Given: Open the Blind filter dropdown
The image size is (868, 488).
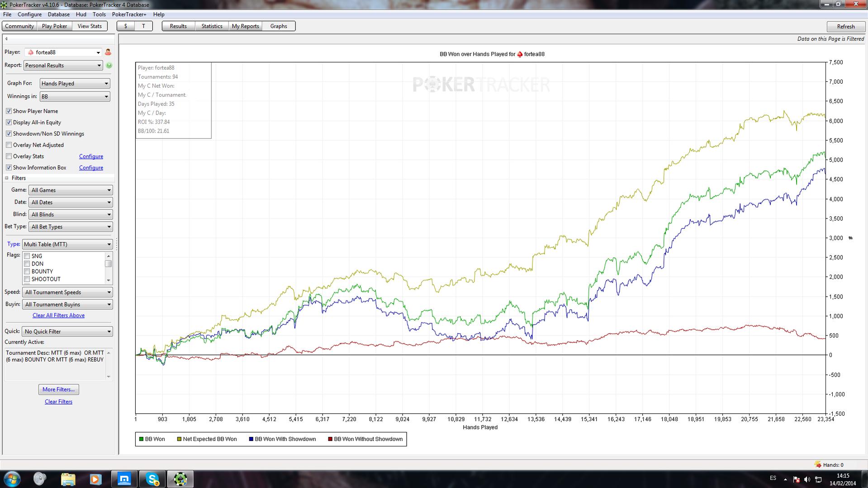Looking at the screenshot, I should pyautogui.click(x=71, y=214).
